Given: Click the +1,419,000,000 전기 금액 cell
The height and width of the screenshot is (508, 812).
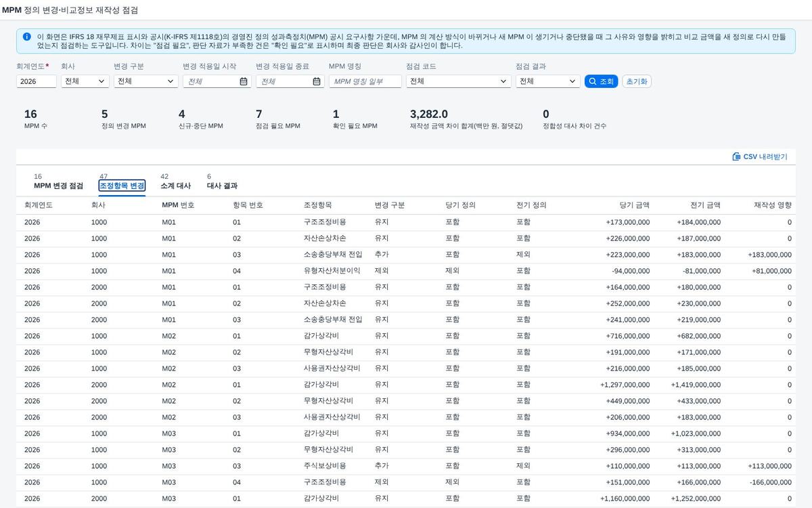Looking at the screenshot, I should pyautogui.click(x=696, y=385).
